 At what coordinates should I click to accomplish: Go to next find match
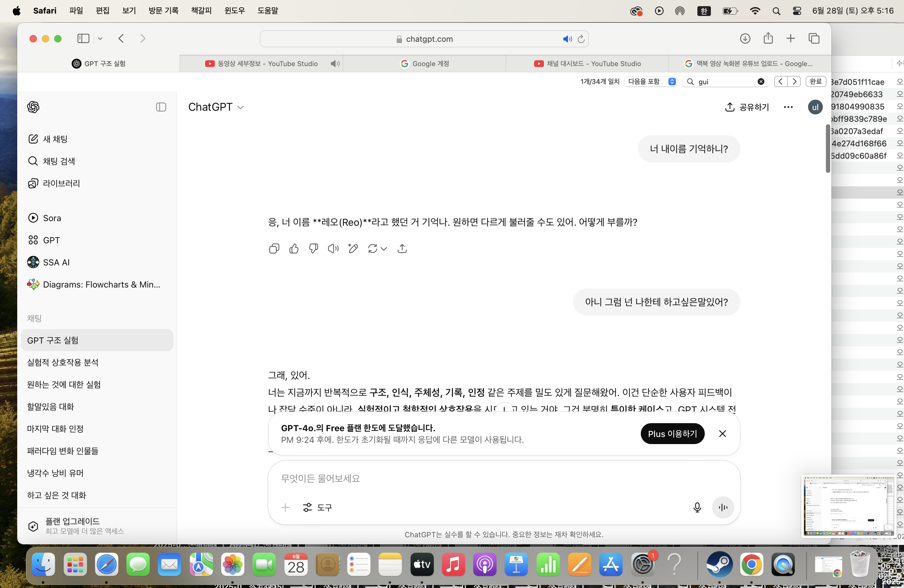[794, 81]
